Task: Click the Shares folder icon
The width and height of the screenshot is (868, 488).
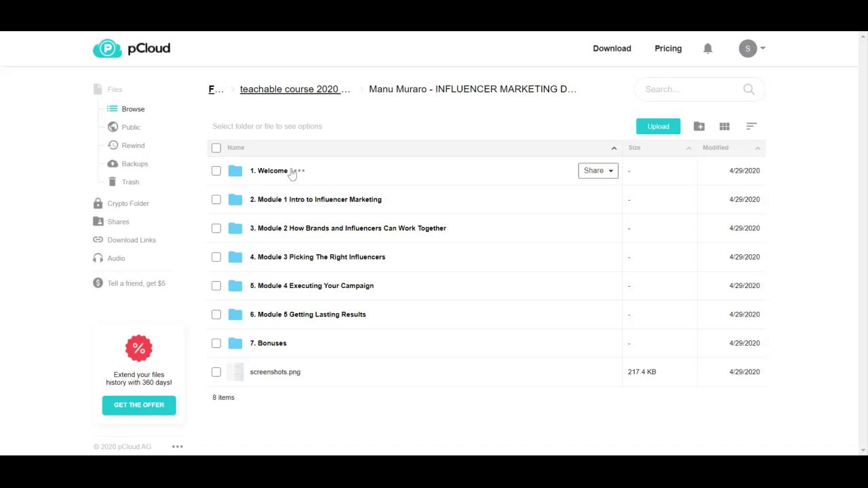Action: pos(98,222)
